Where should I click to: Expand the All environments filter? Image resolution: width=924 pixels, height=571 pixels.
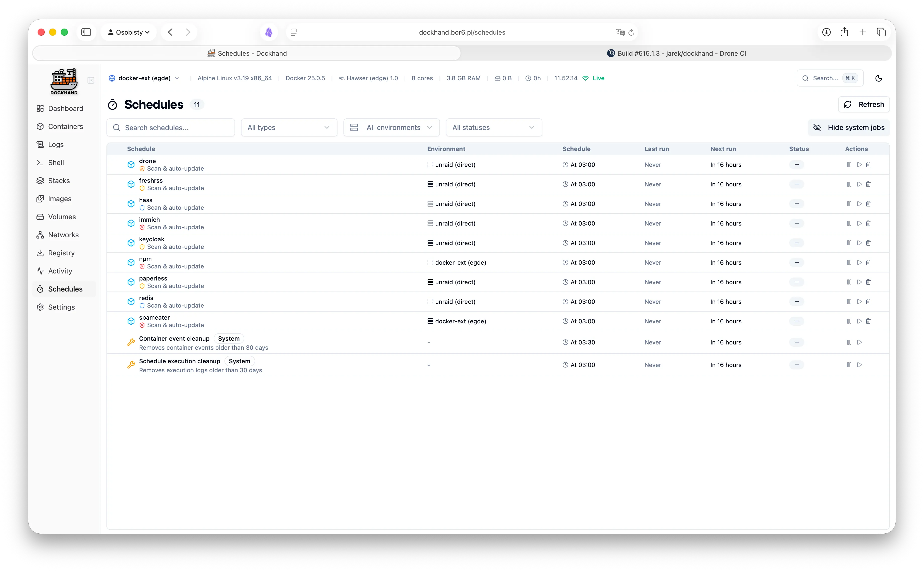(391, 128)
